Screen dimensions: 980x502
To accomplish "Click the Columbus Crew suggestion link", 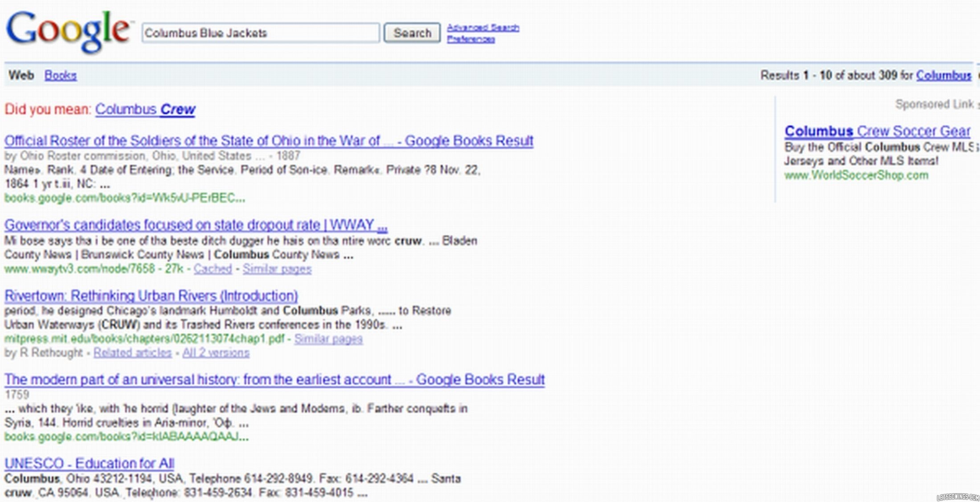I will pyautogui.click(x=145, y=109).
